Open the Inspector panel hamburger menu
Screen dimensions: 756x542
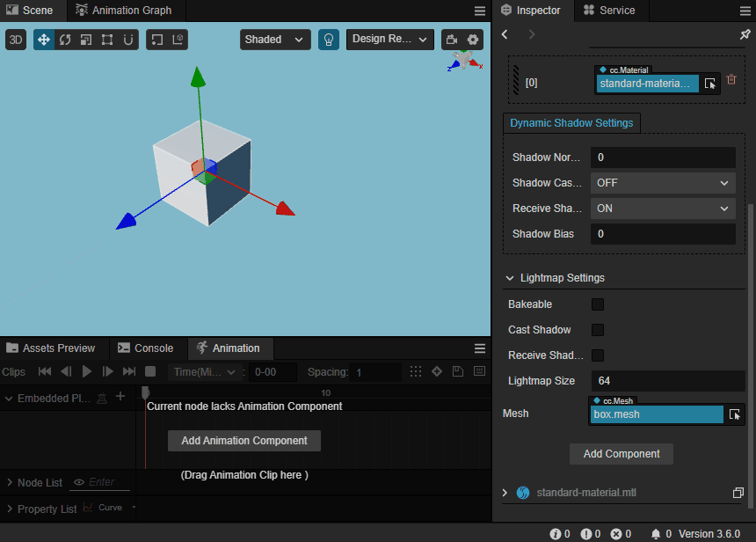745,11
